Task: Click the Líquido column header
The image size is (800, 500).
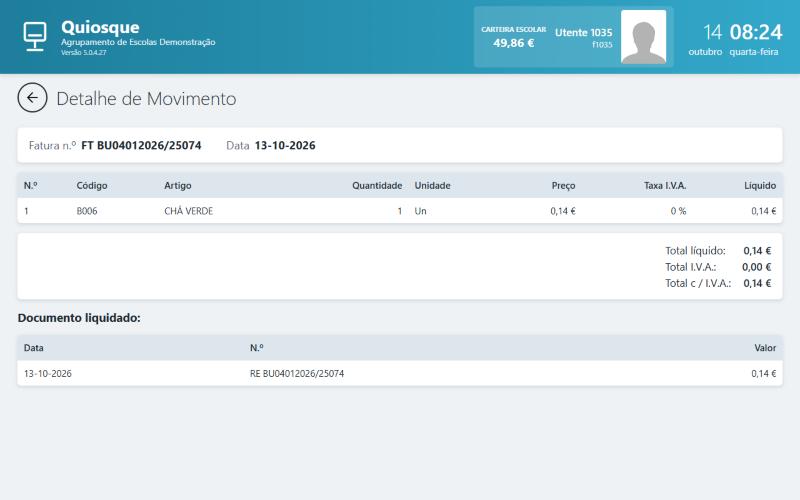Action: coord(760,186)
